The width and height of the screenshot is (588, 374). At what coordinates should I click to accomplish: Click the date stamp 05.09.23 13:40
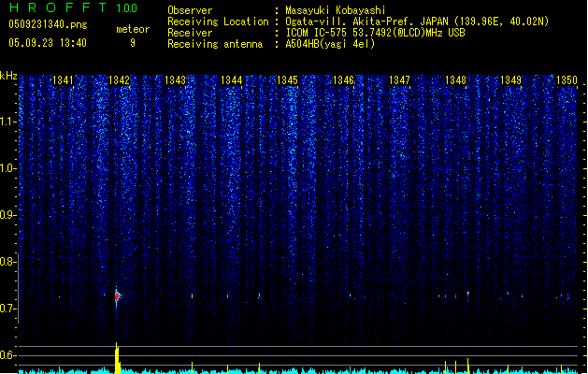click(48, 43)
